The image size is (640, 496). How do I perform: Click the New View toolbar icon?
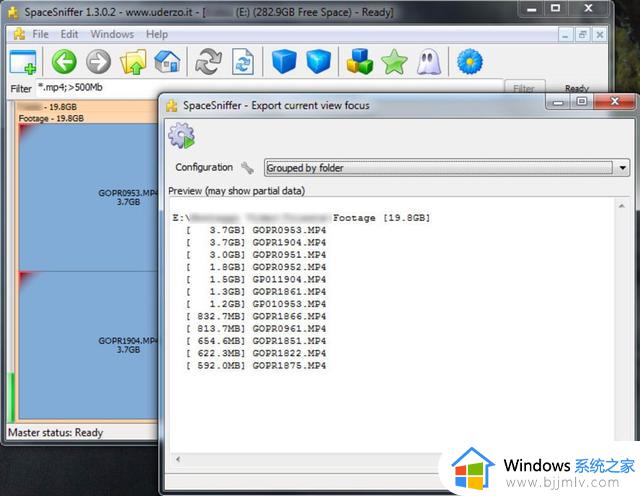[x=23, y=62]
